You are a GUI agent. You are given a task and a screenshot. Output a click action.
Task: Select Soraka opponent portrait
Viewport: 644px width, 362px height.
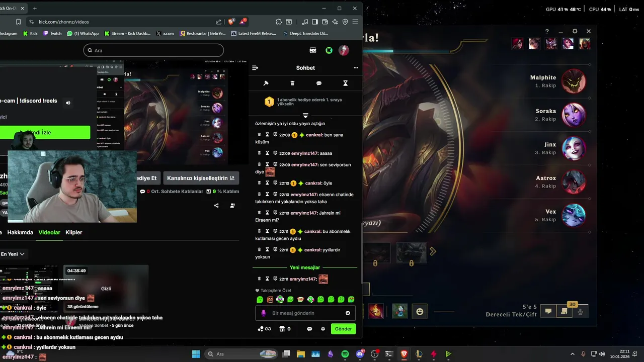[x=574, y=115]
